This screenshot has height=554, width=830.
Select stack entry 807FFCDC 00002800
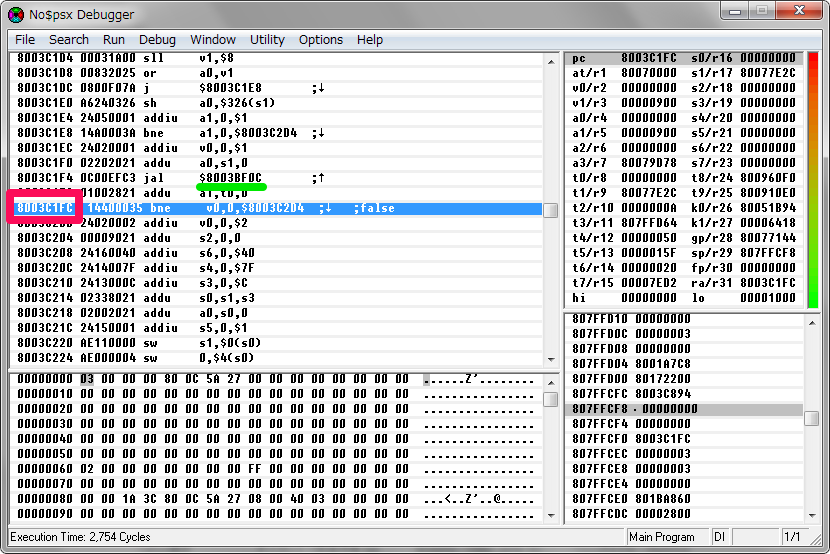pyautogui.click(x=684, y=514)
